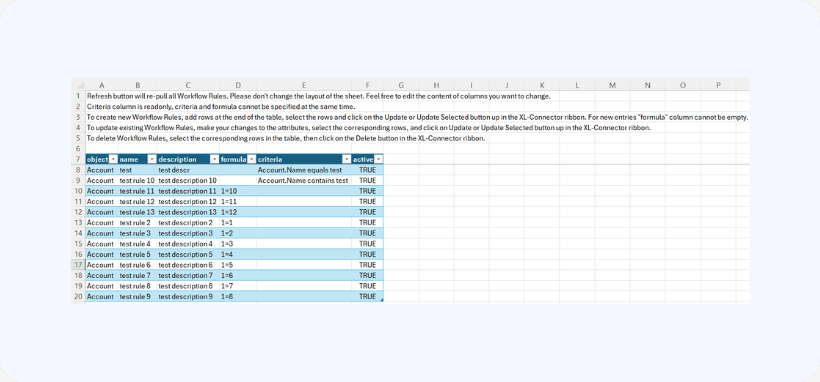The width and height of the screenshot is (820, 382).
Task: Select column A header
Action: point(101,85)
